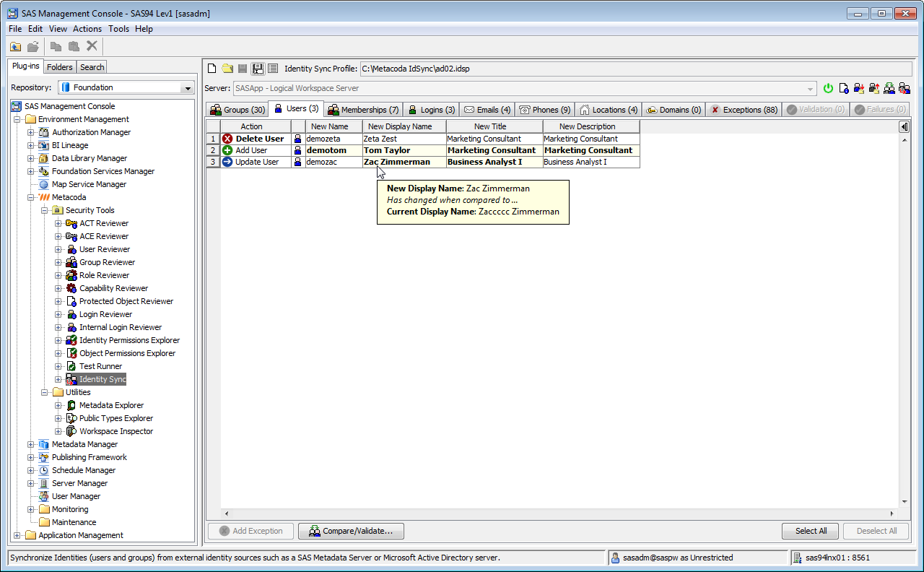
Task: Click the profile properties list icon
Action: 273,69
